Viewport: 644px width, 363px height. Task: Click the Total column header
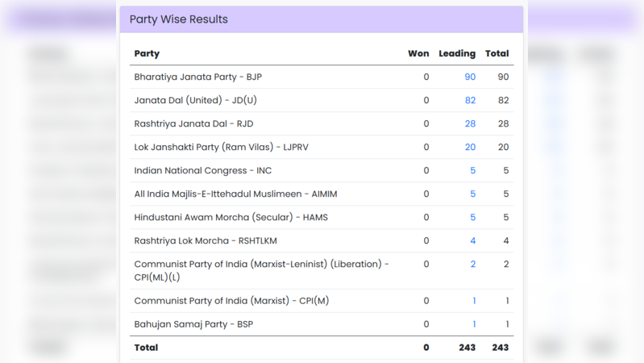point(497,54)
